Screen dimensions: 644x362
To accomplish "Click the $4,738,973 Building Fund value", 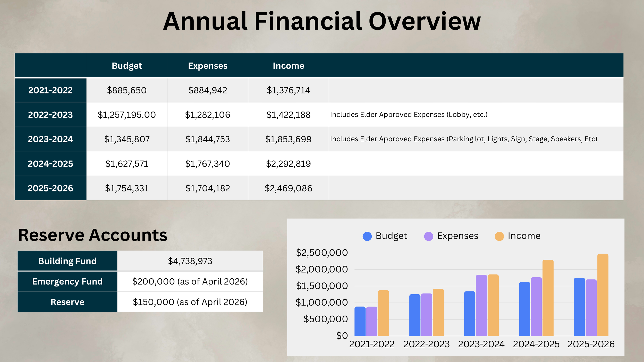I will click(x=190, y=261).
